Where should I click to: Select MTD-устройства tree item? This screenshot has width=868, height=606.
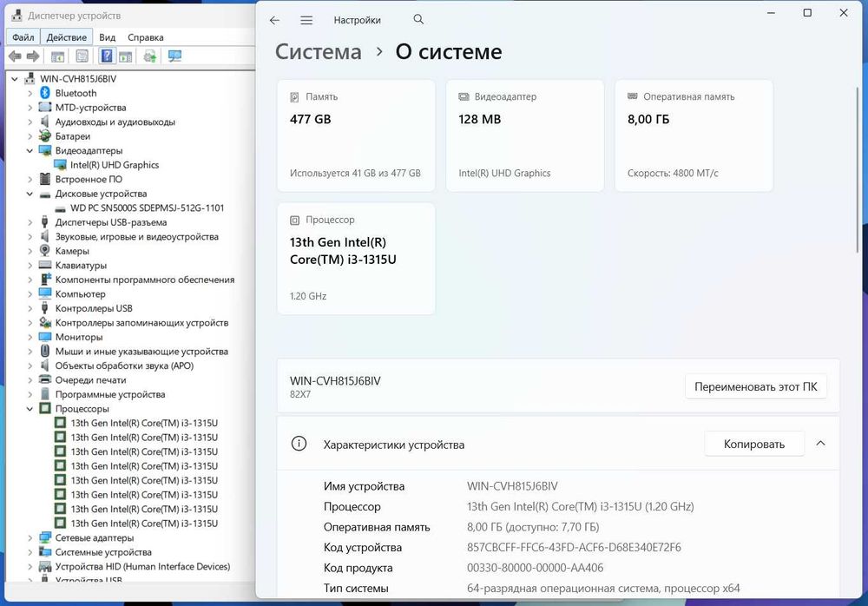click(90, 108)
